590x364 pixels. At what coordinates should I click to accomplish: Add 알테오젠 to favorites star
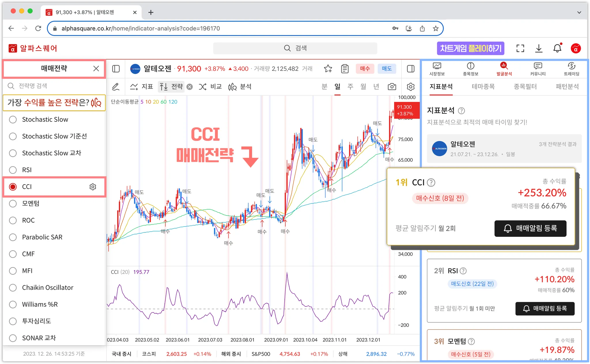coord(328,68)
